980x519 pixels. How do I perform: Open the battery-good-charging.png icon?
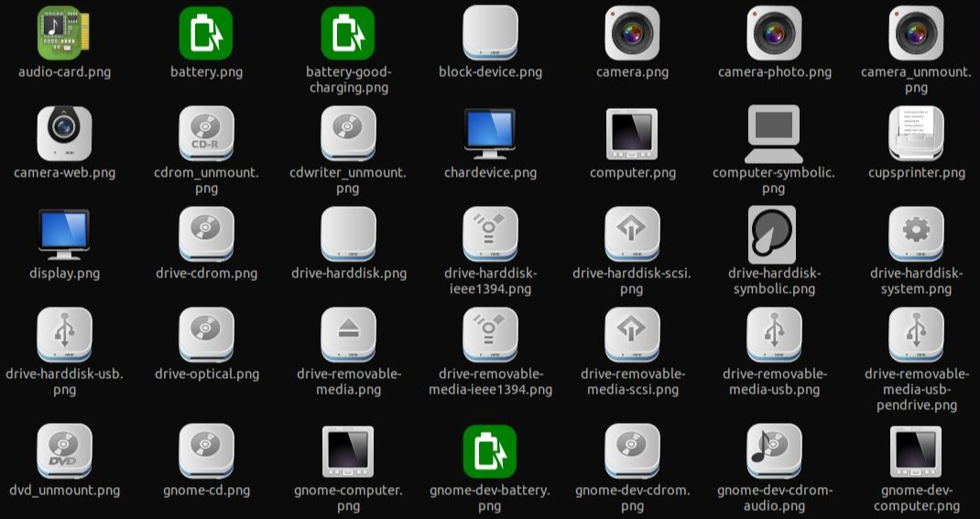[348, 33]
